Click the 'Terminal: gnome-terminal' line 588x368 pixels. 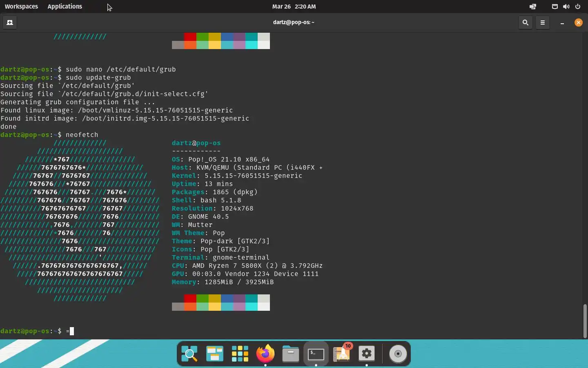click(x=221, y=258)
